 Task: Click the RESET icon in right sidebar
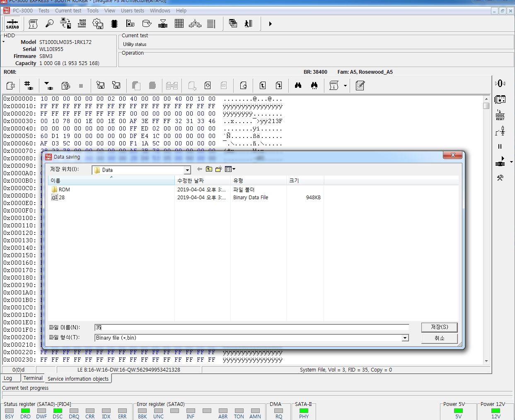point(500,115)
